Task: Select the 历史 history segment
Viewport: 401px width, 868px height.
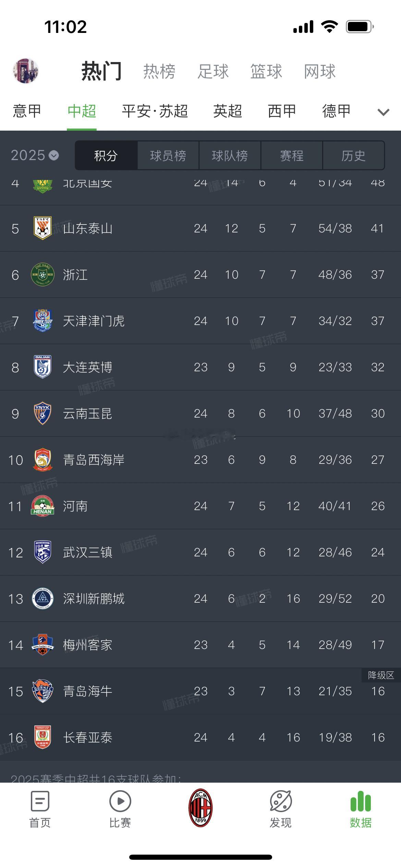Action: (x=353, y=156)
